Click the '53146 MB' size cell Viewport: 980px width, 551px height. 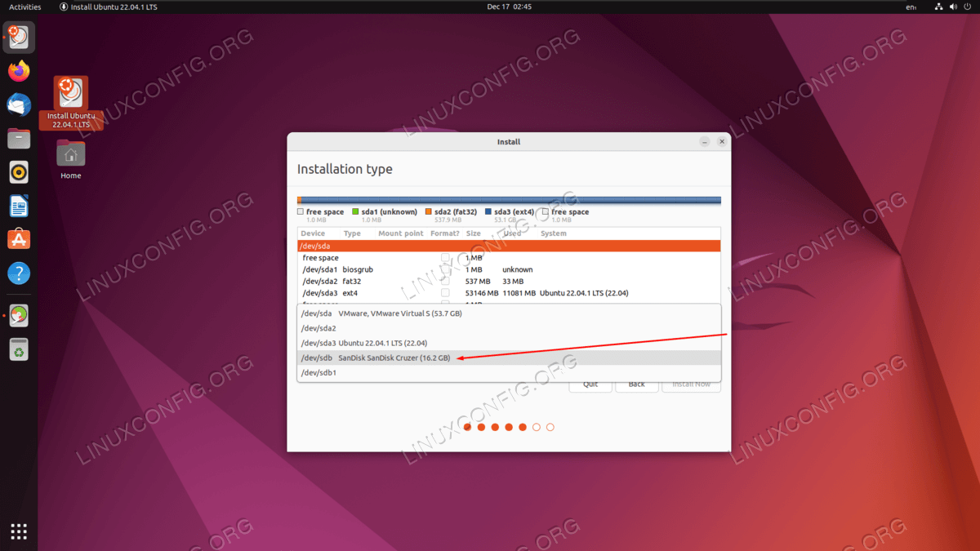pyautogui.click(x=482, y=292)
